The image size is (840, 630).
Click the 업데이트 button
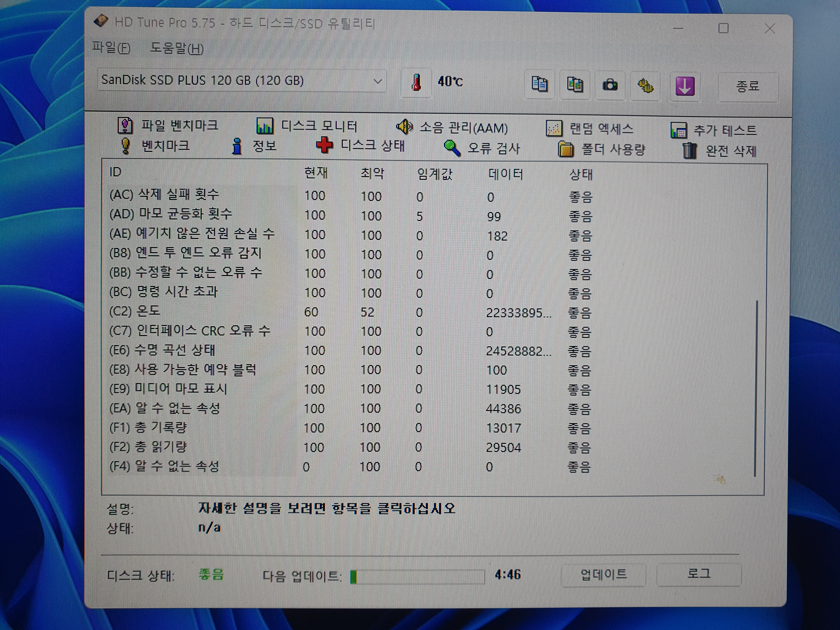tap(603, 575)
